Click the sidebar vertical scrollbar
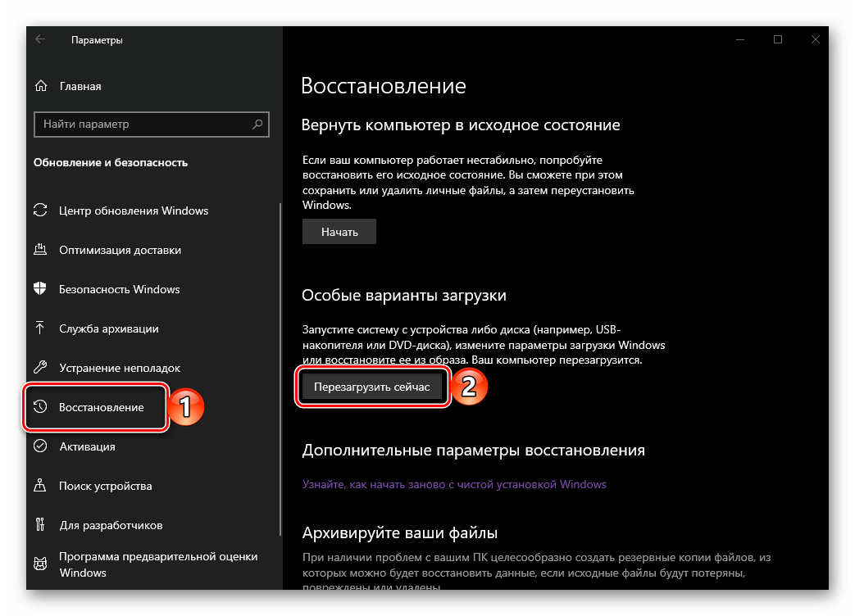 (x=280, y=369)
